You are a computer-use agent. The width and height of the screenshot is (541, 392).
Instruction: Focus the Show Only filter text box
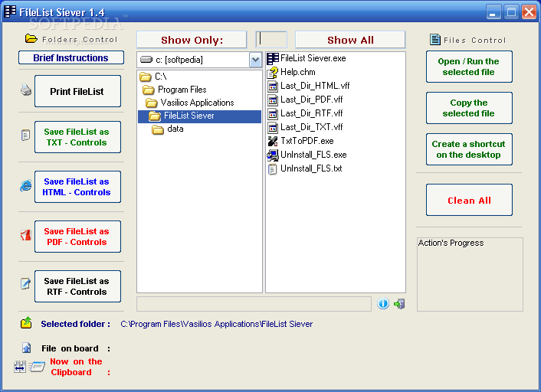tap(271, 39)
